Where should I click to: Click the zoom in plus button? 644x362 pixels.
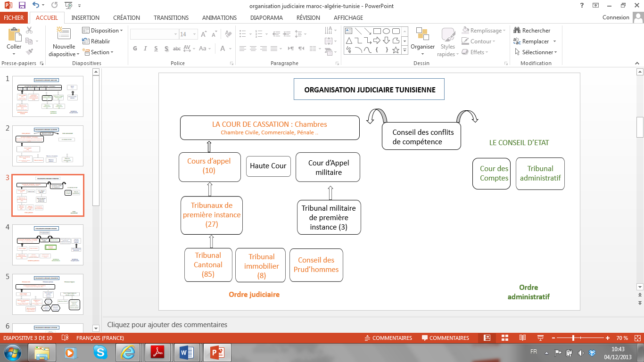point(608,338)
